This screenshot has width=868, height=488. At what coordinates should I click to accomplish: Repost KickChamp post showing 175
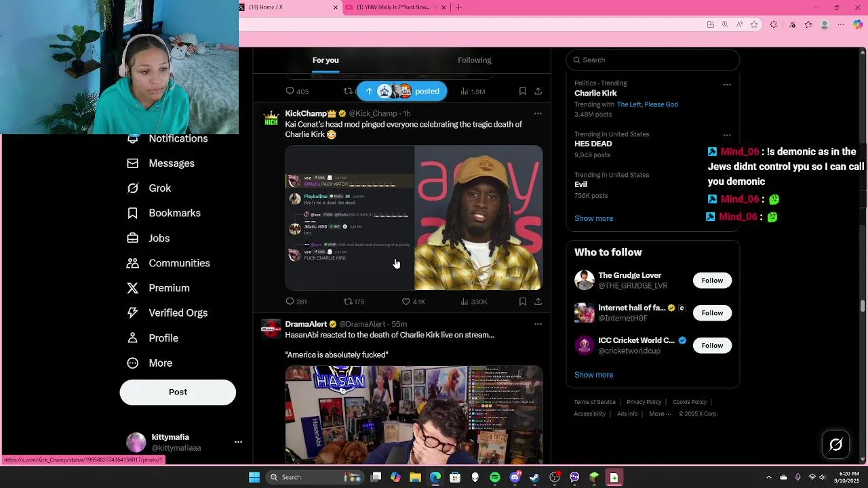(x=354, y=302)
